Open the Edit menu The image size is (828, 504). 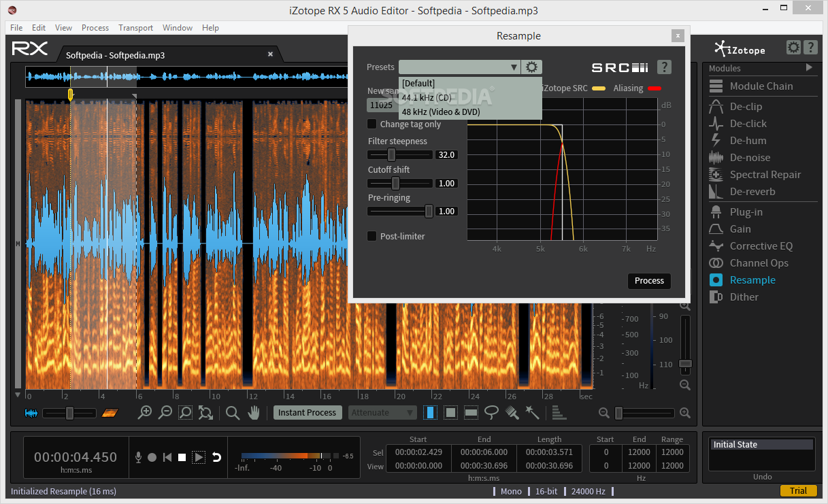[x=39, y=28]
